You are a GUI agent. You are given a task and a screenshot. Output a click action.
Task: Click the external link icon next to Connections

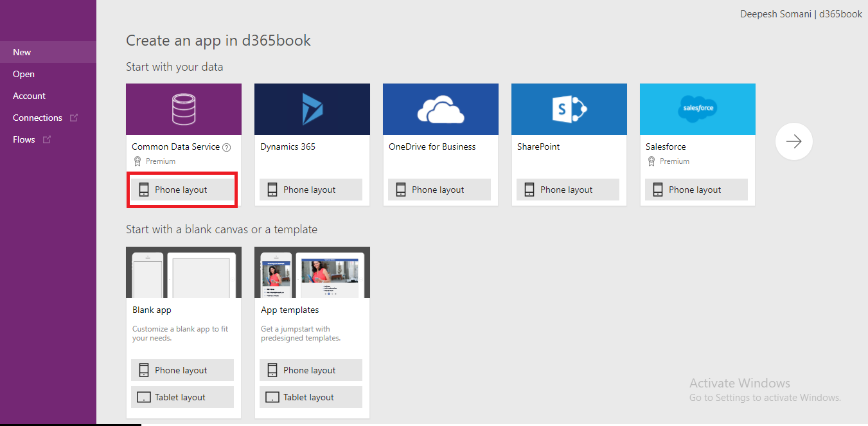(x=74, y=118)
